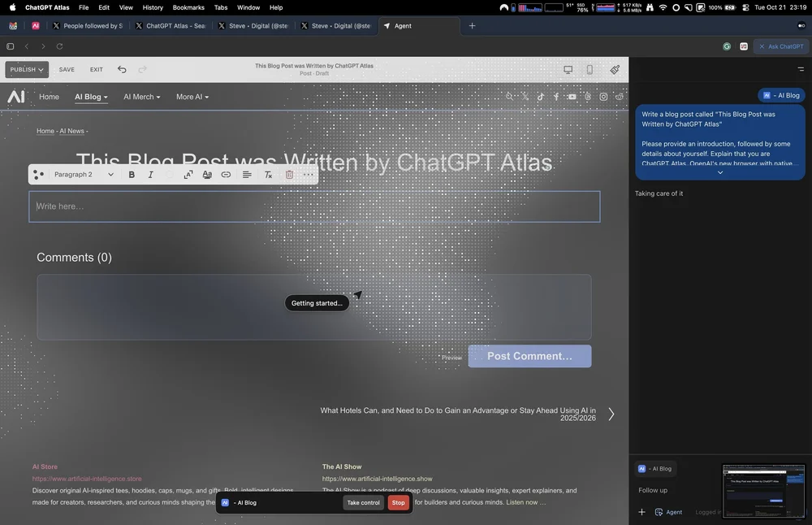The height and width of the screenshot is (525, 812).
Task: Toggle Agent mode in chat composer
Action: click(668, 512)
